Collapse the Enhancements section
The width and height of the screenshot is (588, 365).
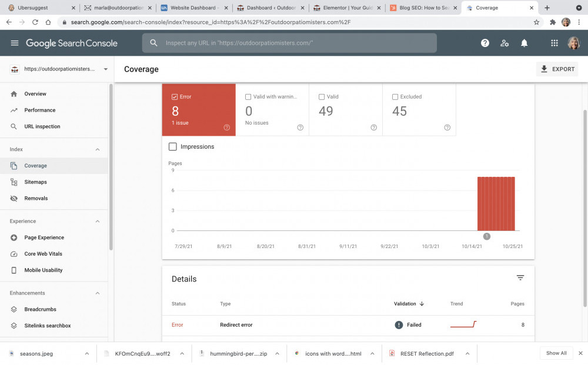point(98,293)
